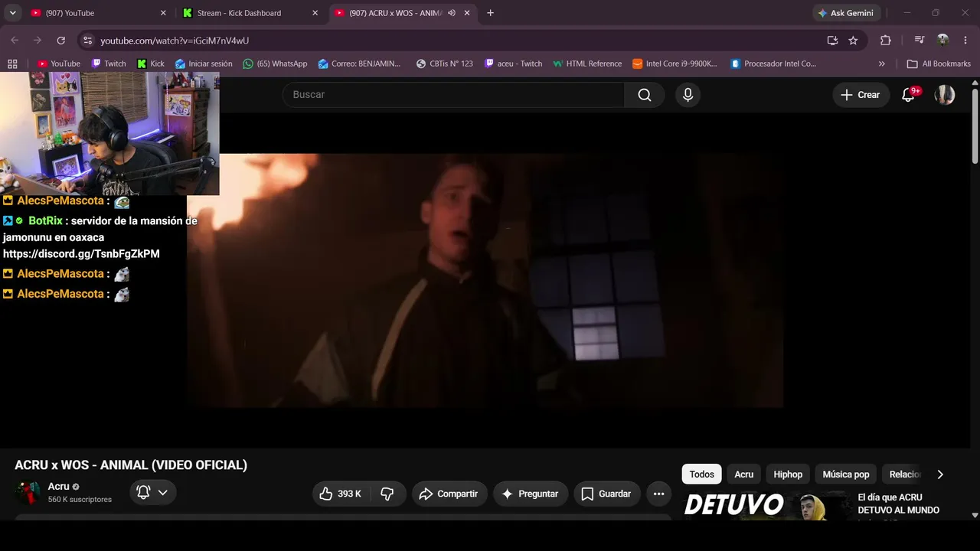Select the Todos filter chip
The image size is (980, 551).
701,474
